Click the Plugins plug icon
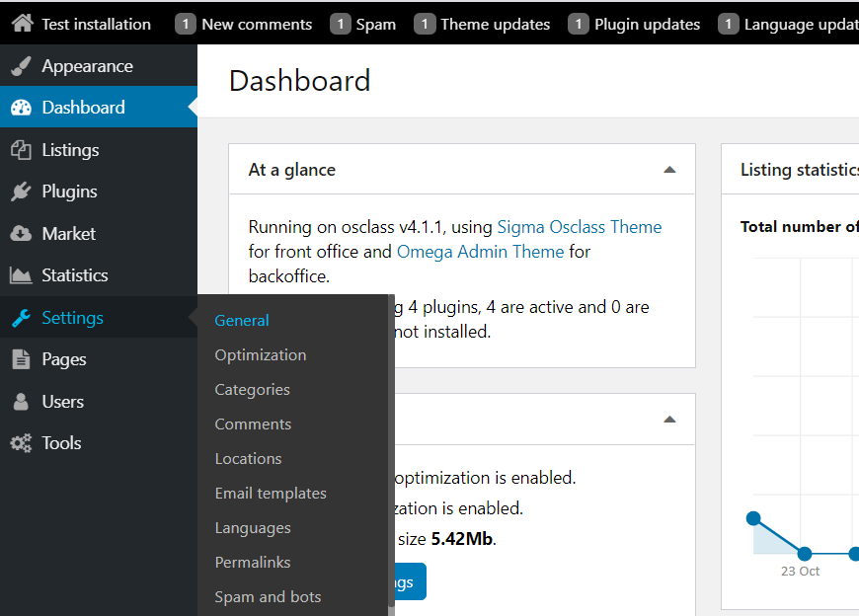Viewport: 859px width, 616px height. [21, 192]
